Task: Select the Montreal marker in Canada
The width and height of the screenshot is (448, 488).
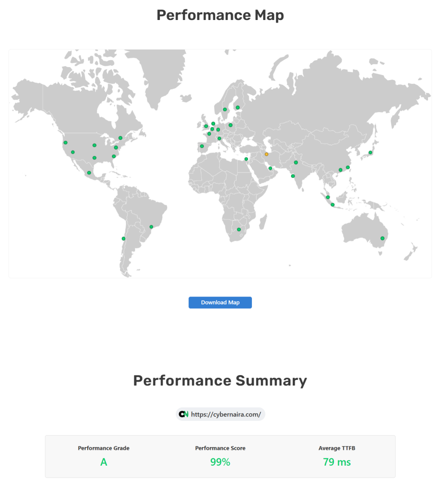Action: (120, 138)
